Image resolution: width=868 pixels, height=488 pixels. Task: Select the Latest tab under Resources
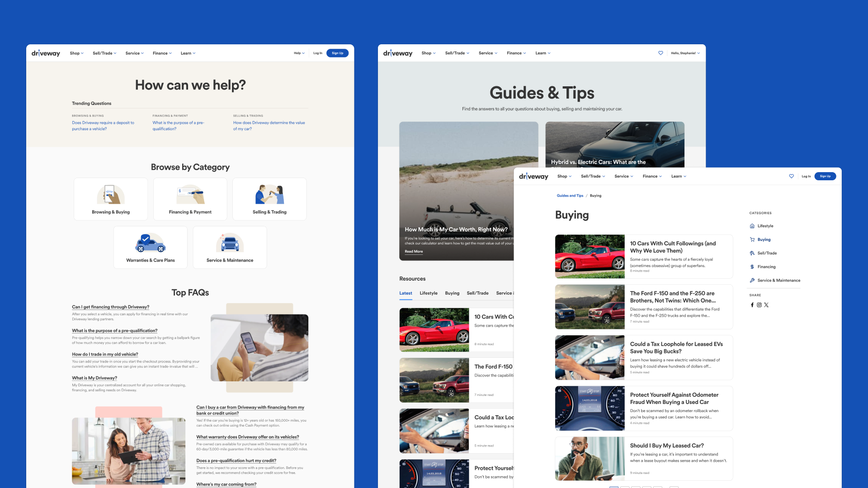point(406,293)
